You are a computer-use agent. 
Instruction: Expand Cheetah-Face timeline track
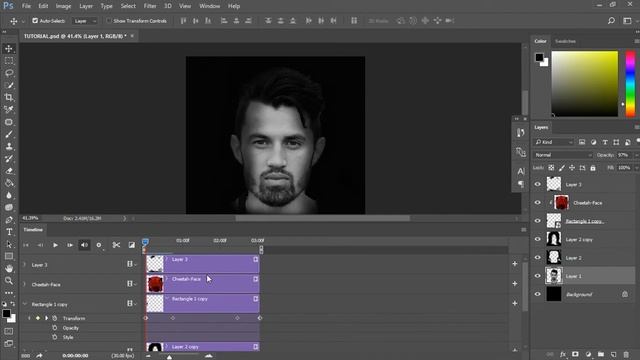tap(24, 284)
